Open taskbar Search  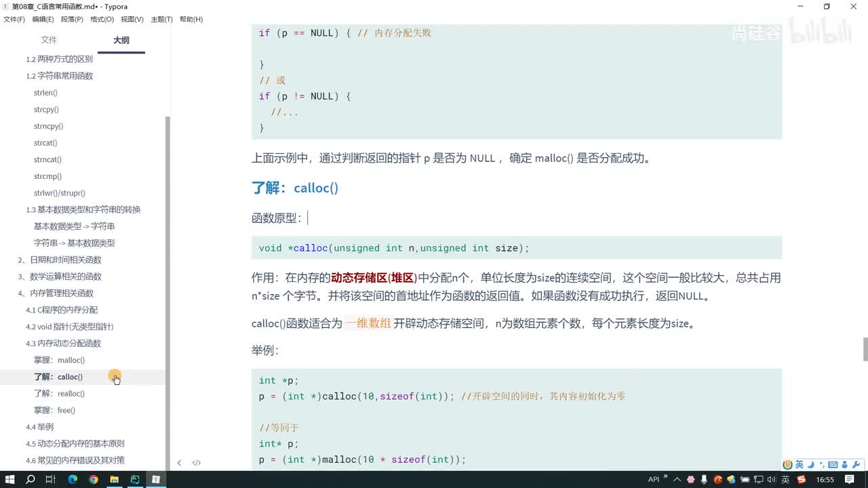[31, 479]
